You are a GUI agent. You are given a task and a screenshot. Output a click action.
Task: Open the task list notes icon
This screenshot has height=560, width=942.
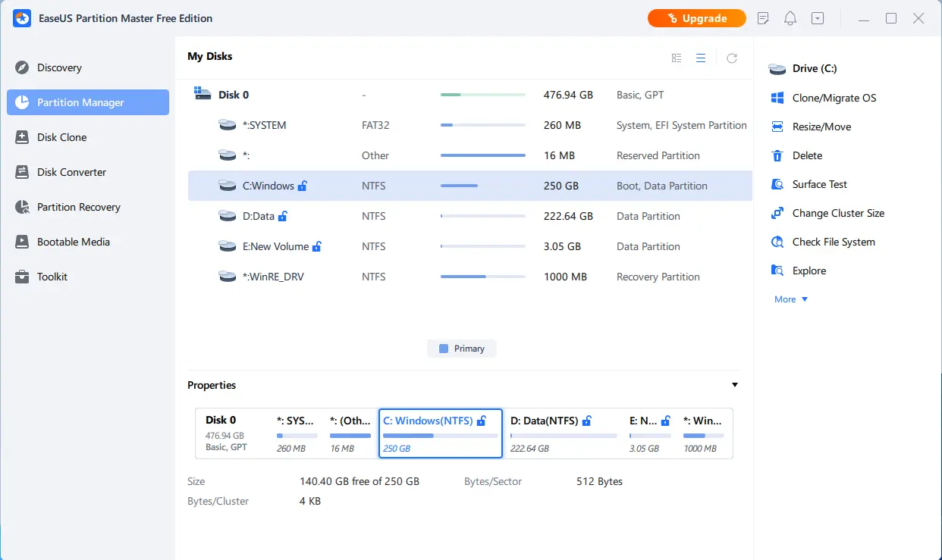click(763, 18)
